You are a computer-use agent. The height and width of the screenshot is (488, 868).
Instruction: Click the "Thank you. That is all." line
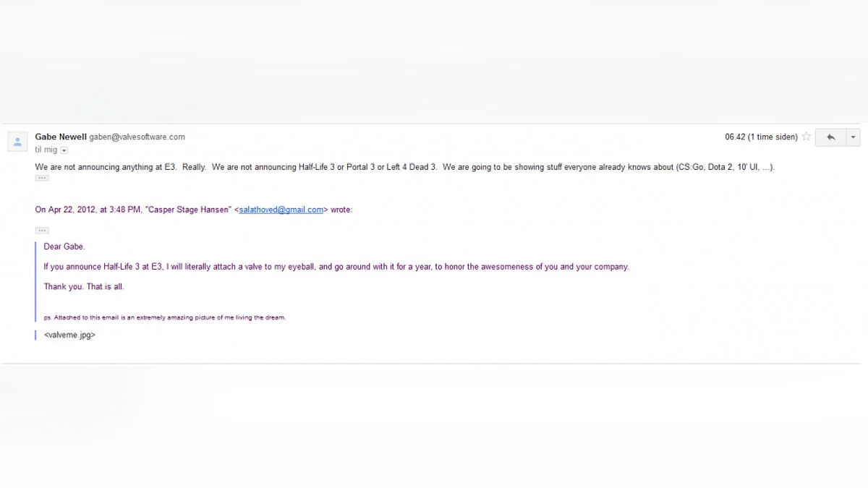pyautogui.click(x=84, y=287)
